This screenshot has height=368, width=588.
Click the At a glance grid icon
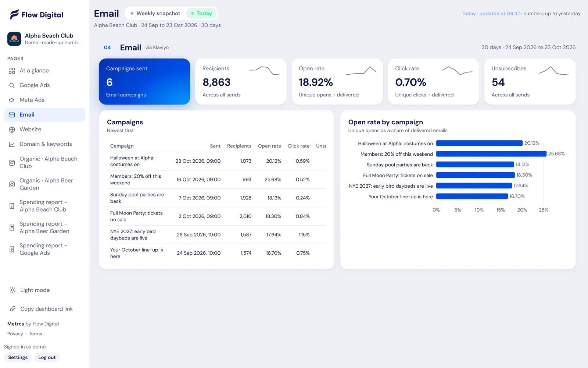coord(12,71)
